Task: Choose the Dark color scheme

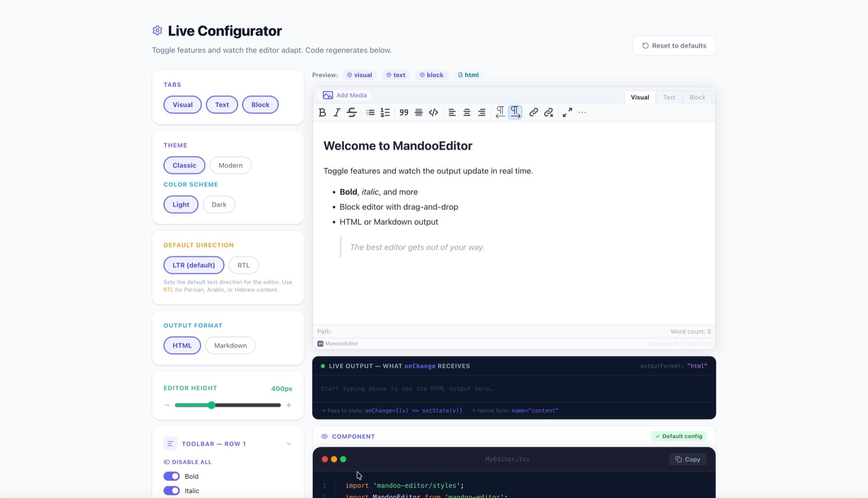Action: click(219, 205)
